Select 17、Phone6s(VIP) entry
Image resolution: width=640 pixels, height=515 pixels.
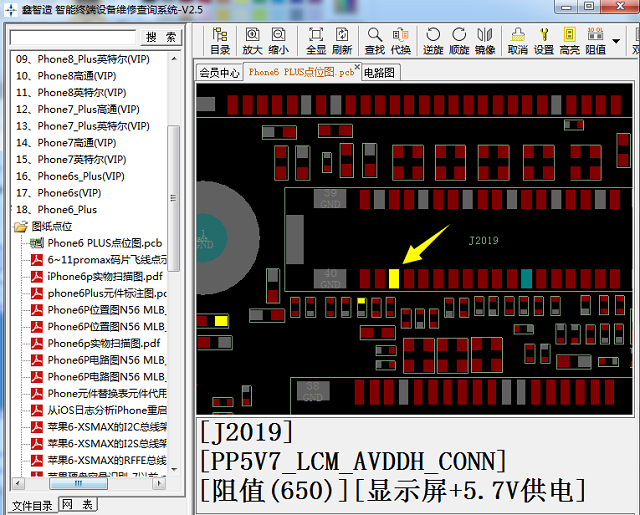tap(59, 193)
